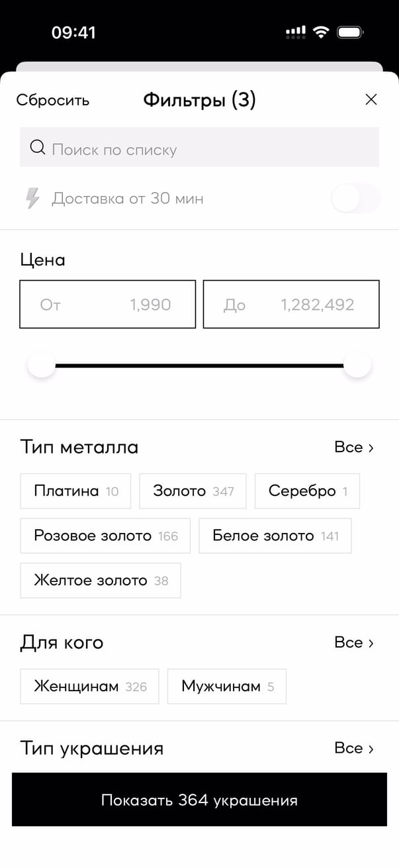
Task: Click the search magnifier icon
Action: click(x=38, y=148)
